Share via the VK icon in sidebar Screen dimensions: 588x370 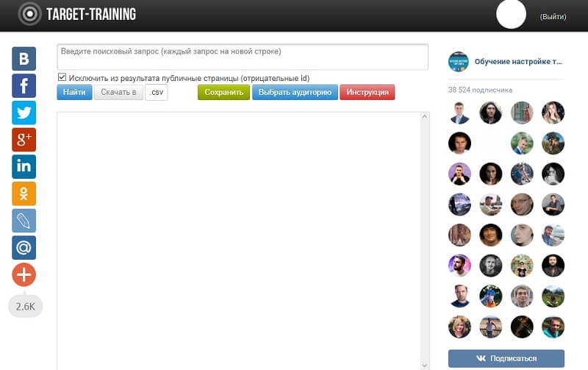point(24,59)
